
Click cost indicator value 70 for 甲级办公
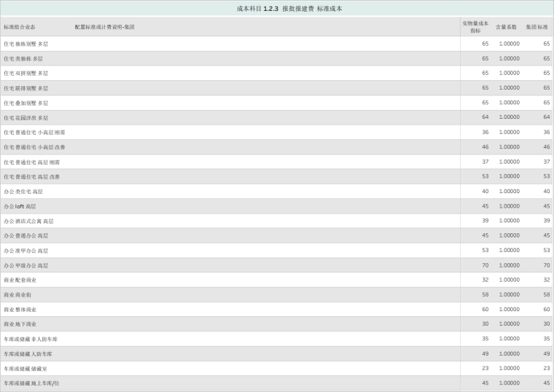[x=485, y=265]
